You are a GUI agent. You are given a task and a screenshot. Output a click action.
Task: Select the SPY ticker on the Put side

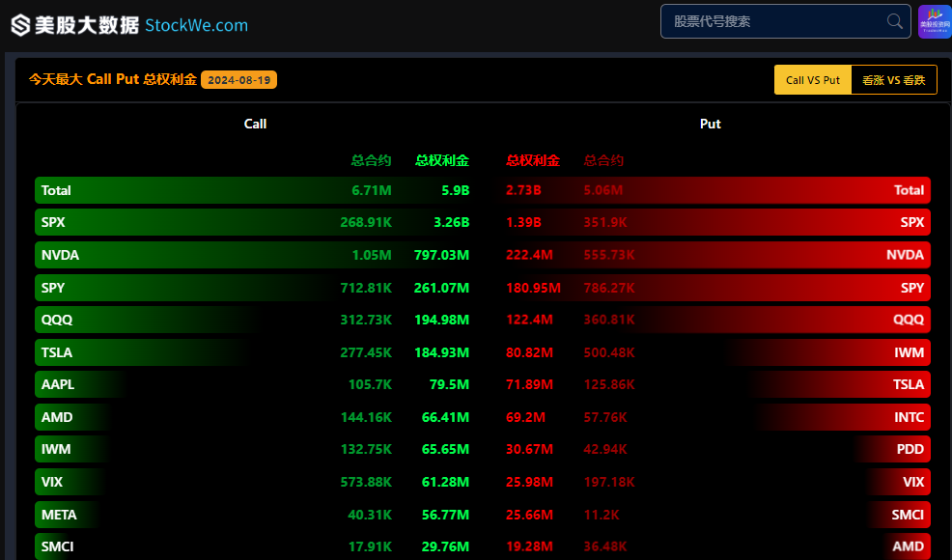point(911,288)
